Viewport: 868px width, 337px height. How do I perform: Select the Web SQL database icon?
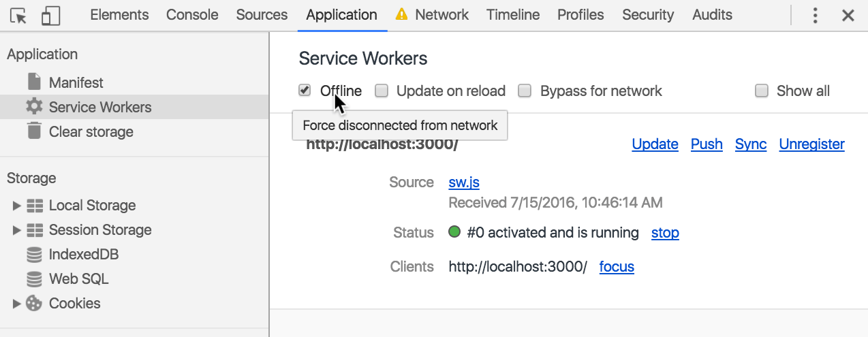pos(34,279)
